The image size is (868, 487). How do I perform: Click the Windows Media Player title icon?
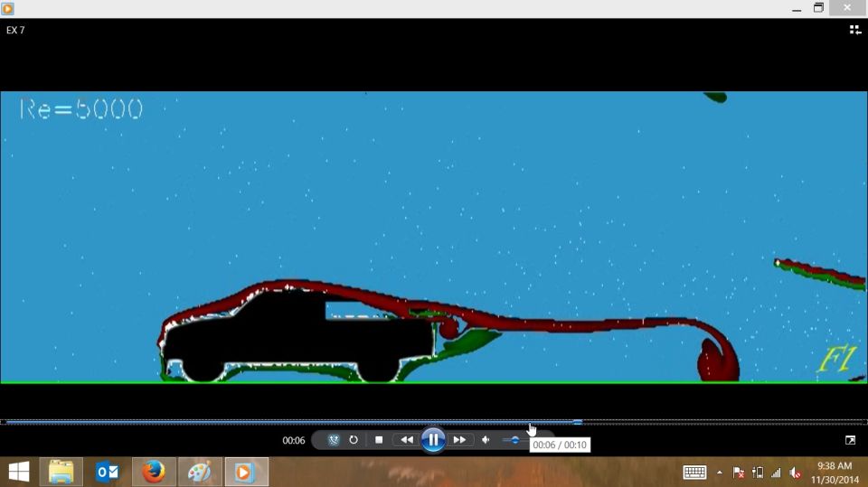(8, 8)
